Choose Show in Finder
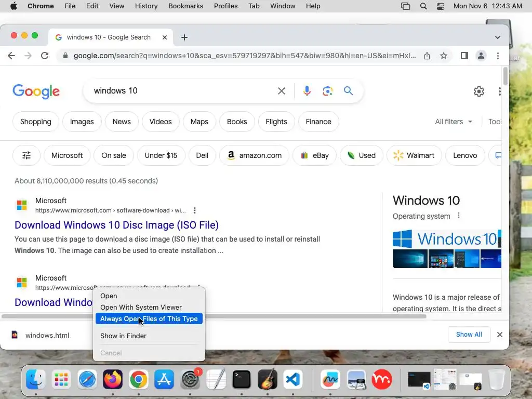 [149, 336]
